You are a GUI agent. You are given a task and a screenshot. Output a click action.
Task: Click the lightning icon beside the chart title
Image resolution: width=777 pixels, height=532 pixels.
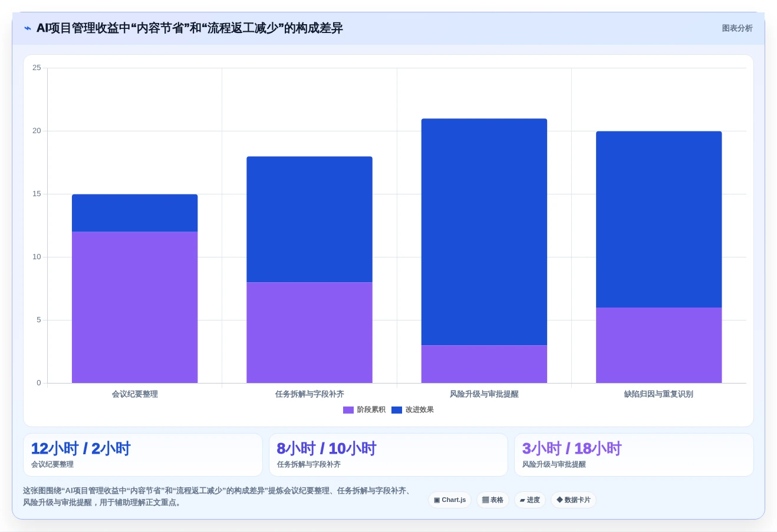tap(27, 28)
